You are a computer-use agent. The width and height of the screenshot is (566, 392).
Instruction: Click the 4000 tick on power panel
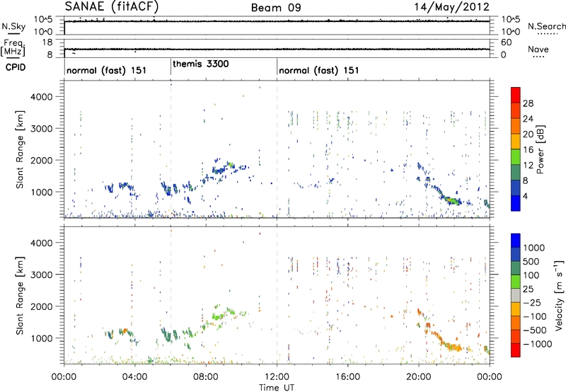pos(41,97)
